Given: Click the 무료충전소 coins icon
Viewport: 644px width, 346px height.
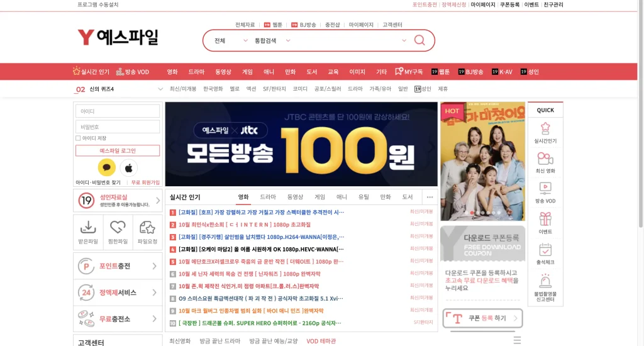Looking at the screenshot, I should [x=86, y=318].
